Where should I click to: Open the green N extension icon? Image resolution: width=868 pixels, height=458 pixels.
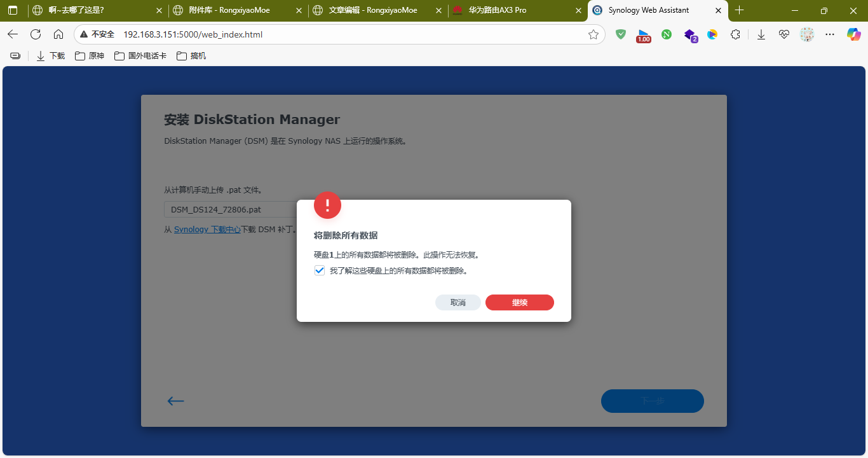pos(667,34)
